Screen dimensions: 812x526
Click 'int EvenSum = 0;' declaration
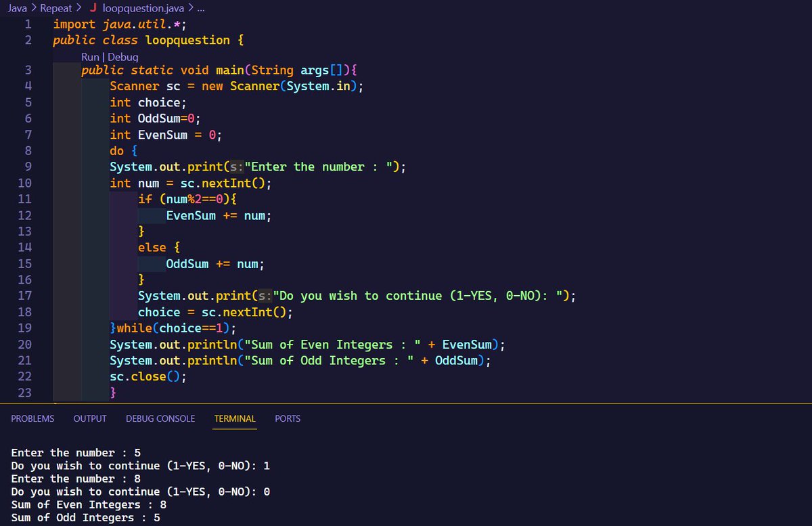pos(166,135)
